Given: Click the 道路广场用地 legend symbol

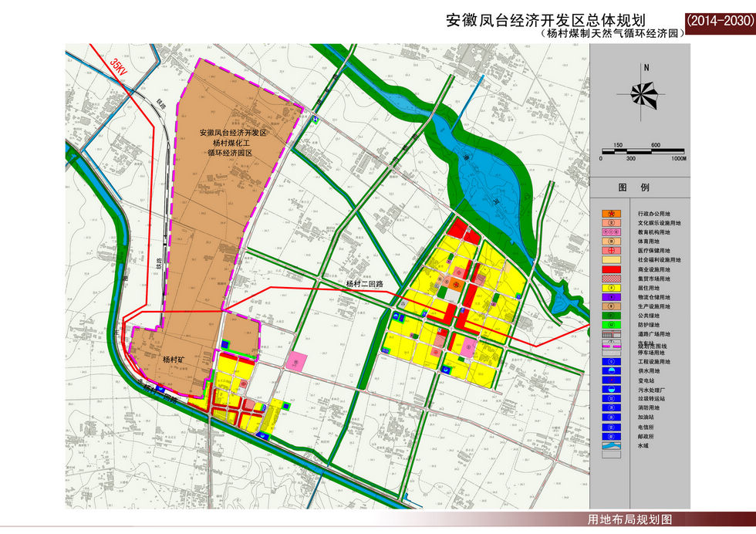Looking at the screenshot, I should (x=611, y=334).
